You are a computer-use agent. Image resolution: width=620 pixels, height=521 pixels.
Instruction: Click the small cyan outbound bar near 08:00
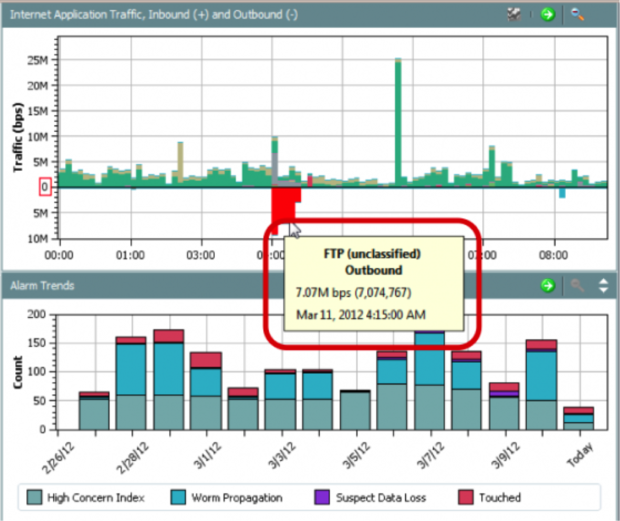(562, 193)
